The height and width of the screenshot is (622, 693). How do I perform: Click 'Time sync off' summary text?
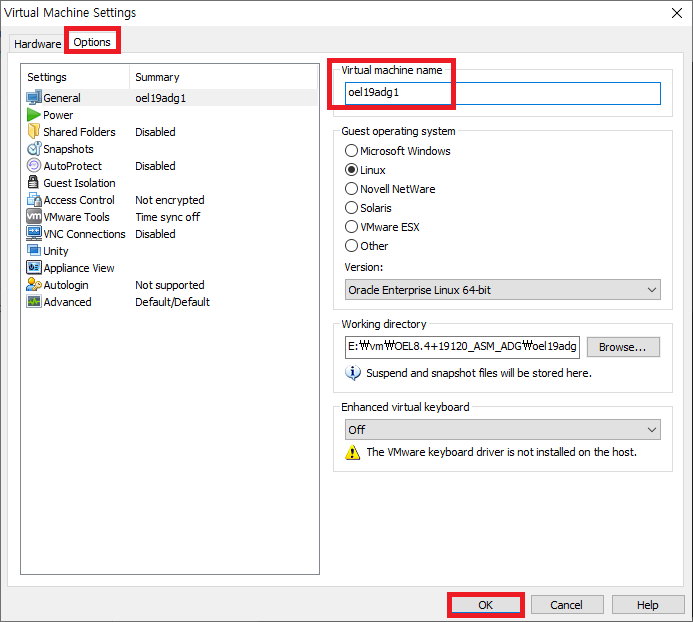click(168, 217)
